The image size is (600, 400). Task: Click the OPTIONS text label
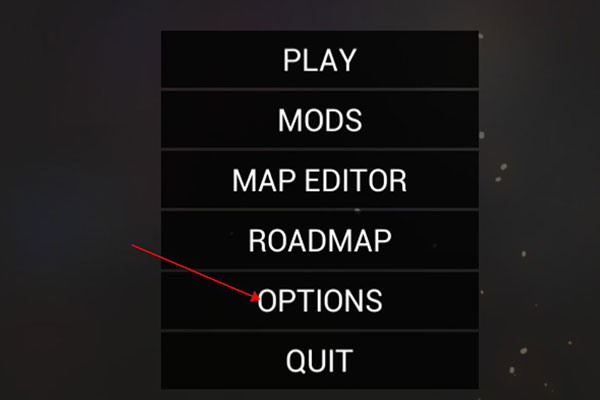[x=320, y=300]
